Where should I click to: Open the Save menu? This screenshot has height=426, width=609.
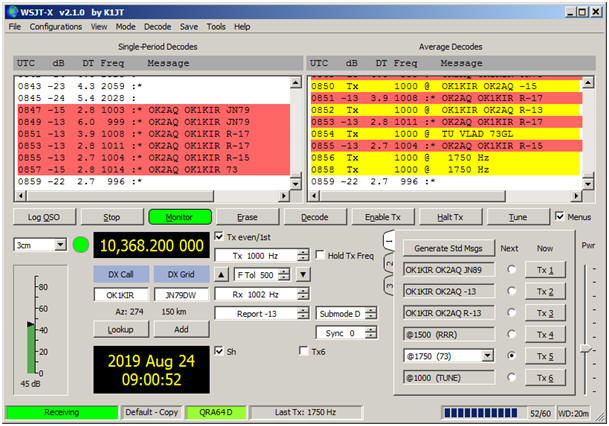(189, 27)
